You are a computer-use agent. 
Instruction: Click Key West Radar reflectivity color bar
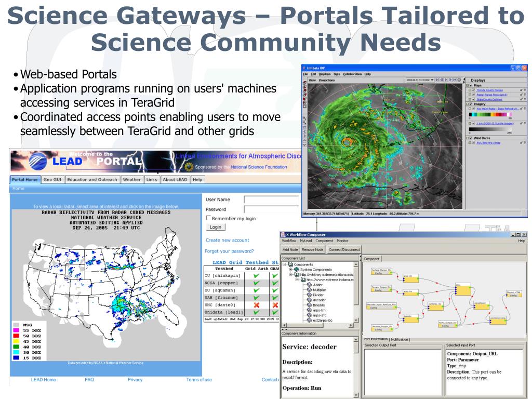(x=490, y=114)
